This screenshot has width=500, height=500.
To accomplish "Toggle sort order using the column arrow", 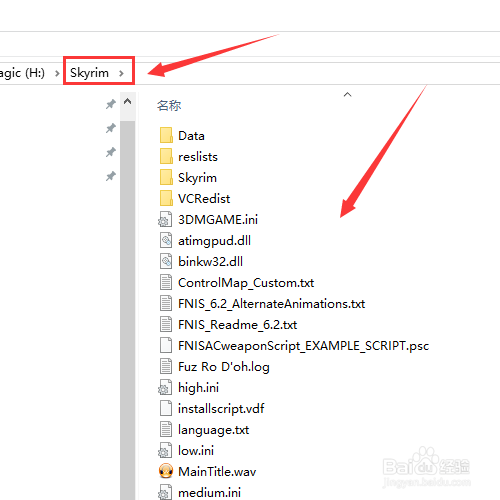I will (347, 95).
